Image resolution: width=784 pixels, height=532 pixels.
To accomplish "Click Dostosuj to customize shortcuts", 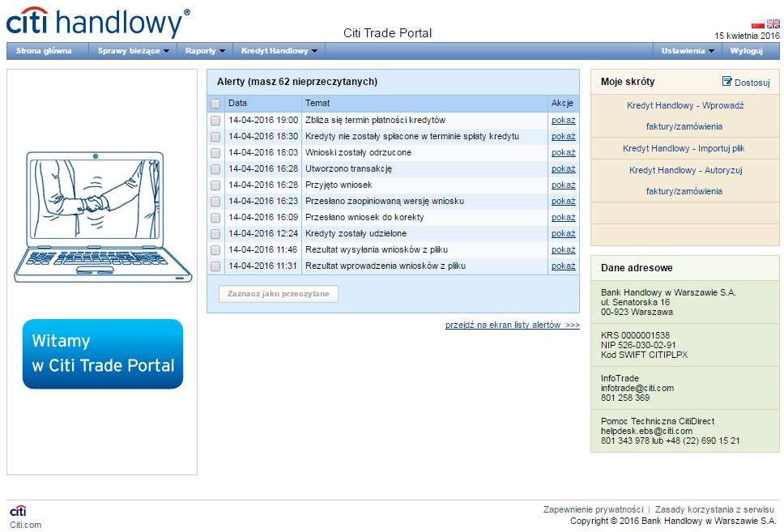I will [752, 83].
